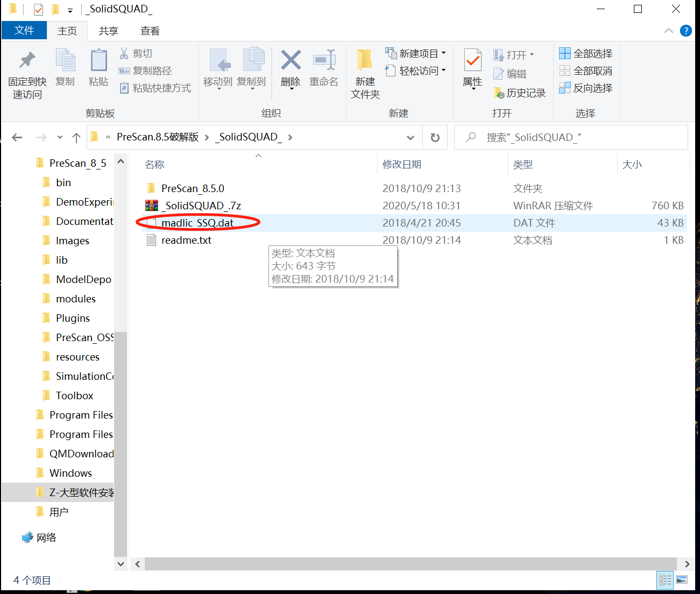This screenshot has height=594, width=700.
Task: Click the Help question mark icon
Action: [686, 31]
